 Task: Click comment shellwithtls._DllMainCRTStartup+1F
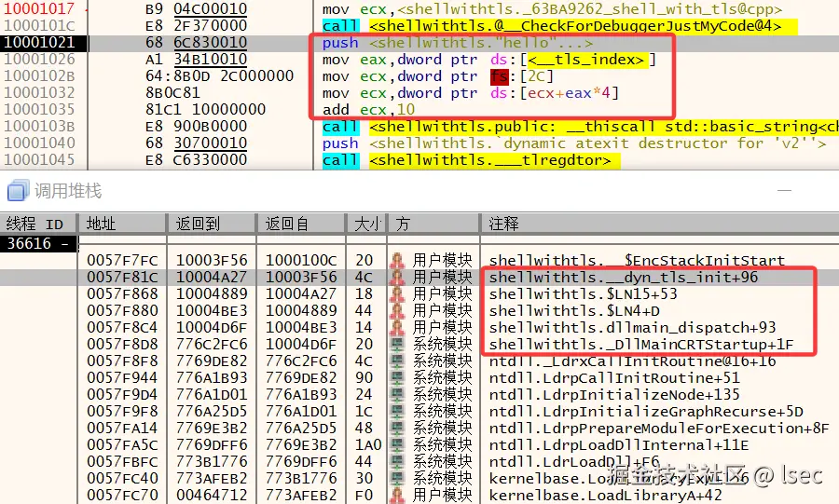pyautogui.click(x=641, y=344)
